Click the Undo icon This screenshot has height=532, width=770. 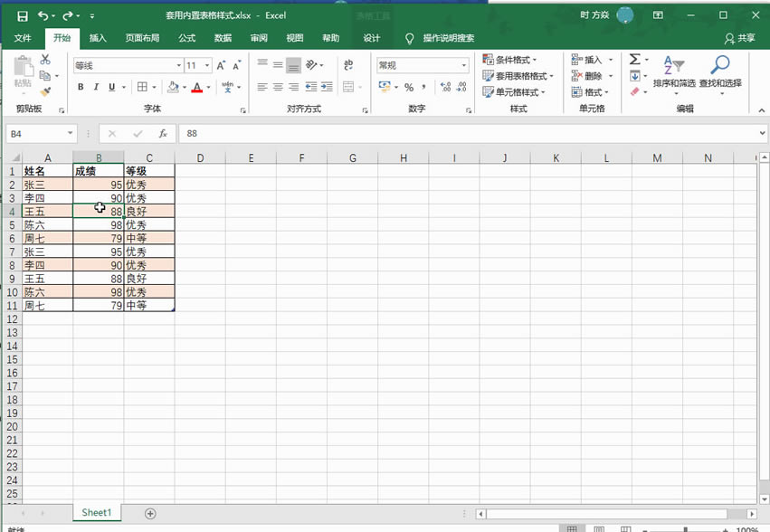click(x=43, y=14)
